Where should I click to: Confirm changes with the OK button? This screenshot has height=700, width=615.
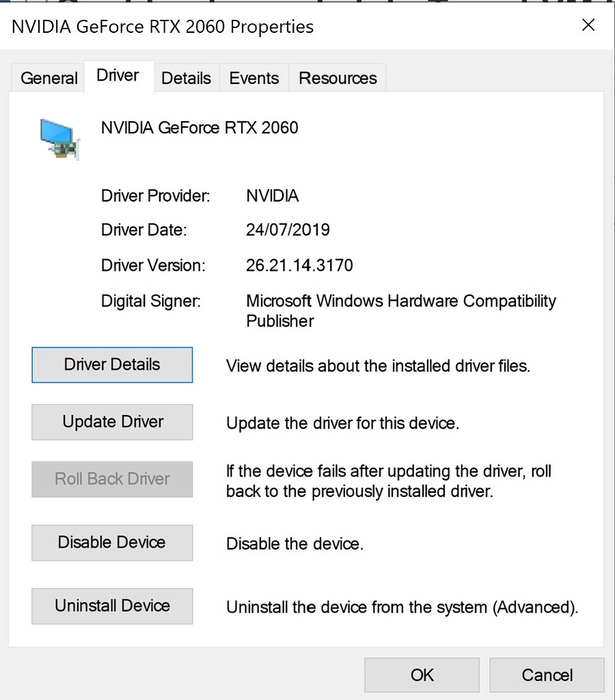(x=422, y=675)
